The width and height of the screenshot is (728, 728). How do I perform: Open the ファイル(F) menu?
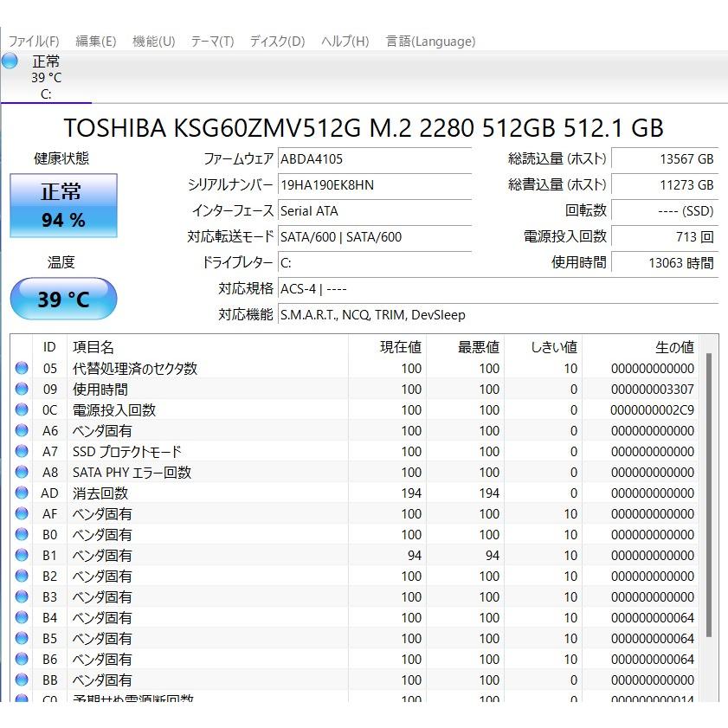pyautogui.click(x=34, y=42)
